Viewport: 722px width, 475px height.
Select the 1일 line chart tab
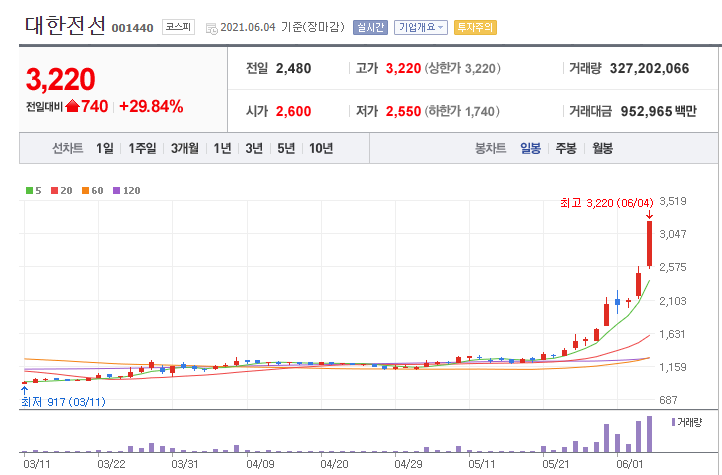click(105, 148)
